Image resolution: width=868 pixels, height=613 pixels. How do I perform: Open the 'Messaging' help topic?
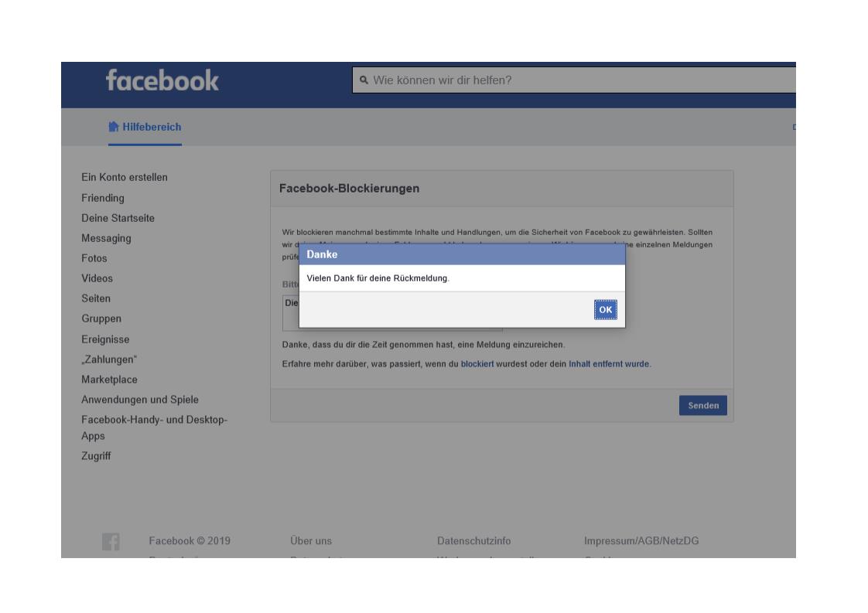tap(106, 238)
